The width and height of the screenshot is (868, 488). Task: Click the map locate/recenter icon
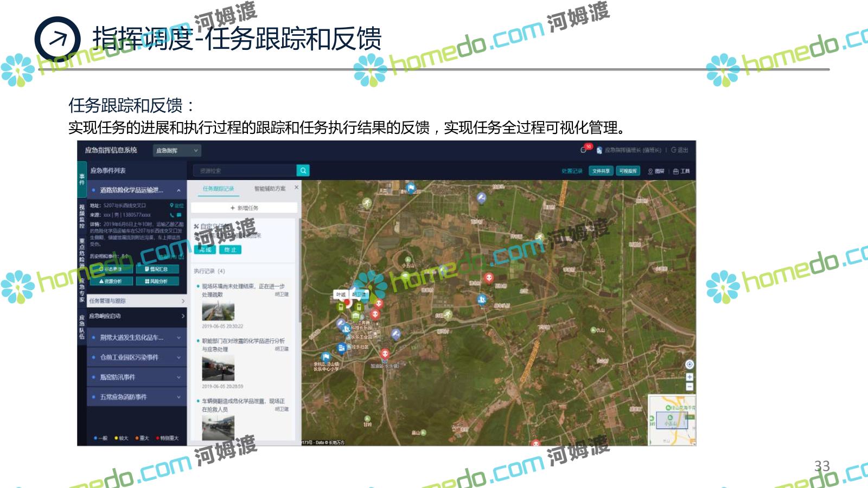689,364
